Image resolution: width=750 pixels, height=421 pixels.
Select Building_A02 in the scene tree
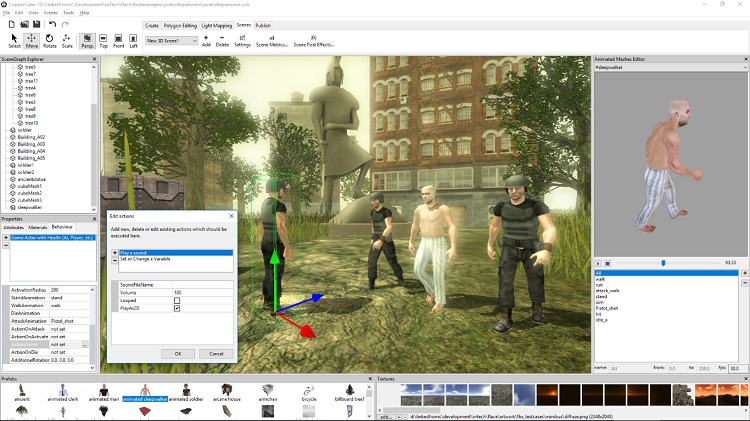31,137
